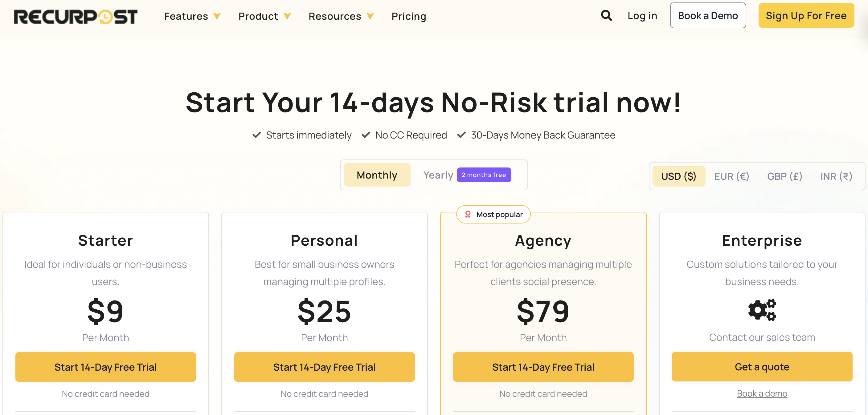The image size is (868, 415).
Task: Click the Most popular ribbon icon
Action: click(x=468, y=214)
